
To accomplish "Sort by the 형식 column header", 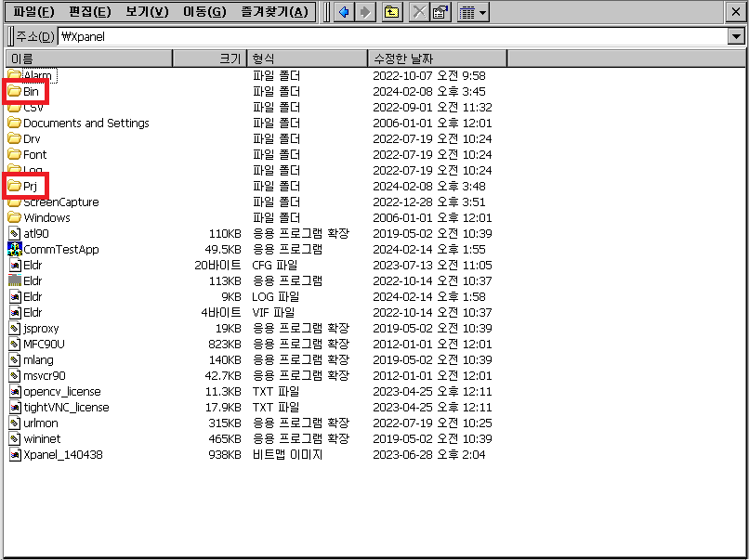I will (x=308, y=59).
